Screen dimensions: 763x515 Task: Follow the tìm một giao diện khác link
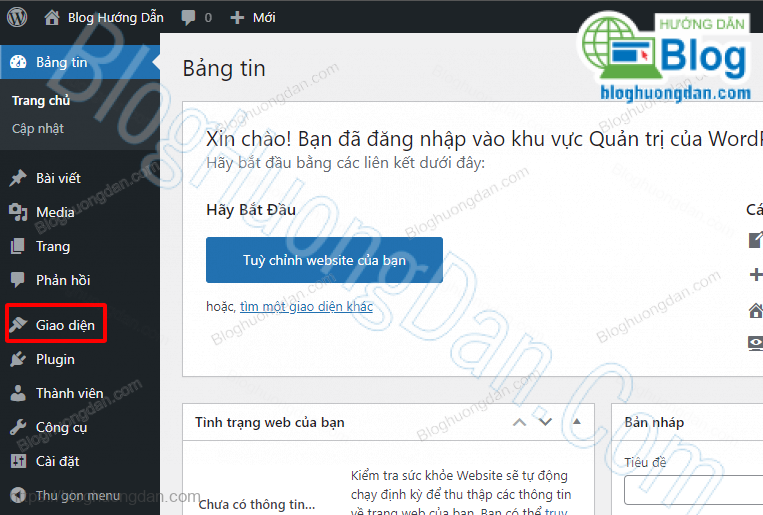[306, 307]
